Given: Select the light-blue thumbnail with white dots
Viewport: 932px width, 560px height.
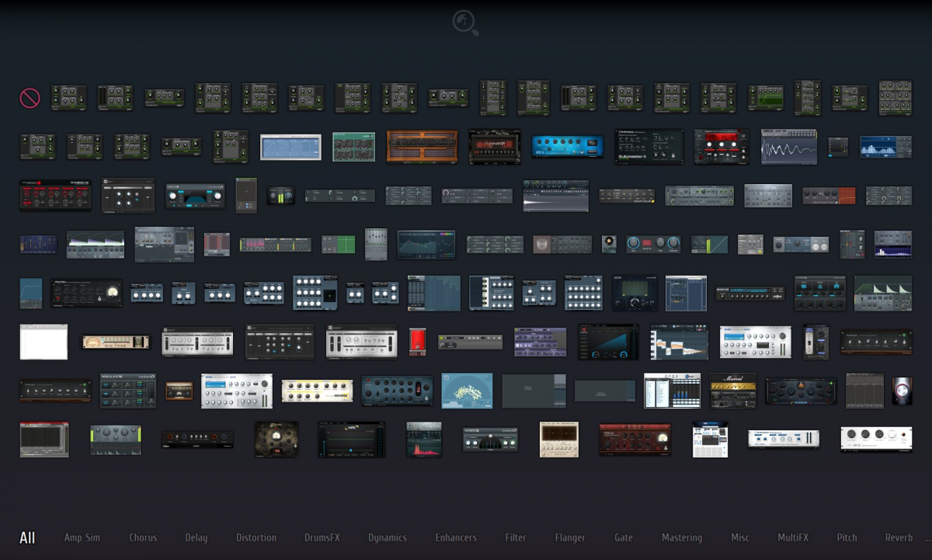Looking at the screenshot, I should 467,390.
